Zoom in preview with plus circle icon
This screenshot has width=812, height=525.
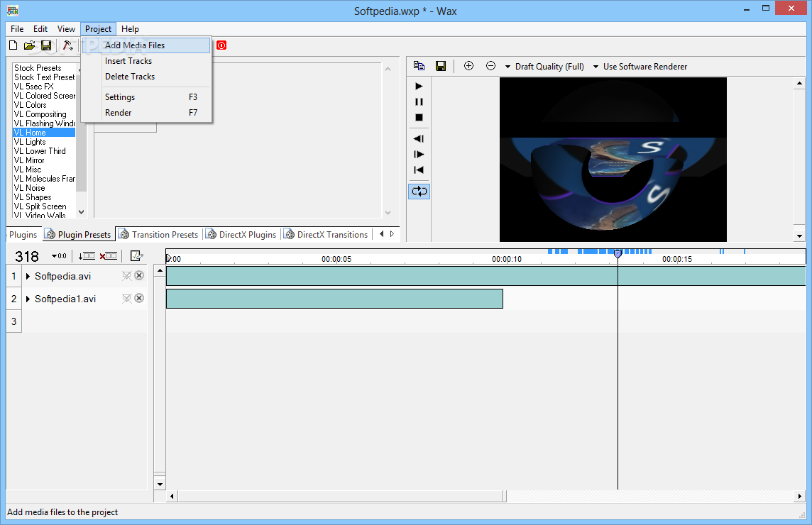[468, 66]
